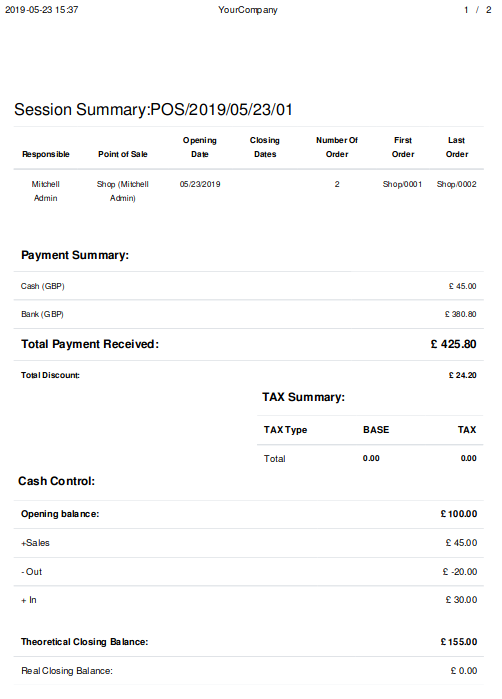Select the BASE column header in tax table
502x699 pixels.
(x=376, y=430)
